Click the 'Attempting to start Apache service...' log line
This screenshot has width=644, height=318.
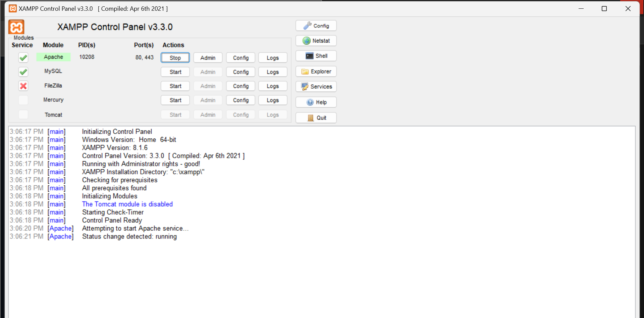(x=136, y=228)
